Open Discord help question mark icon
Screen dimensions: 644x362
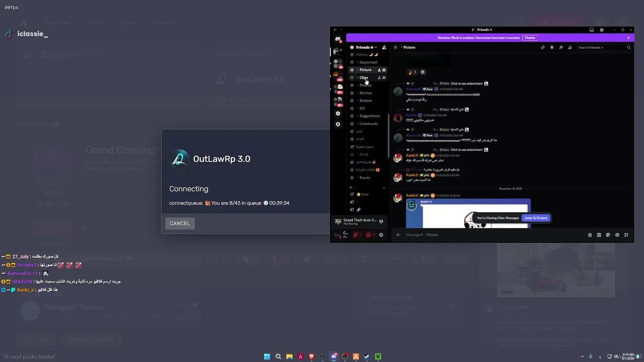click(602, 30)
